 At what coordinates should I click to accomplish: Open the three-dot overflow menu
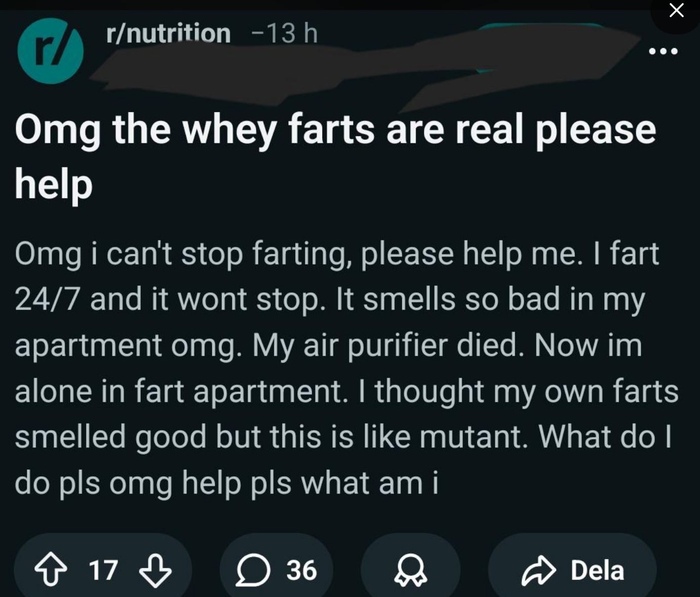[x=663, y=51]
